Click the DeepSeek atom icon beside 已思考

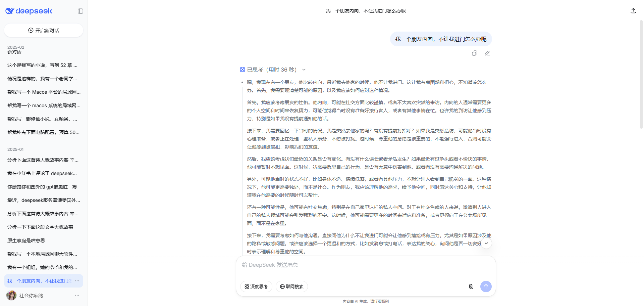242,70
